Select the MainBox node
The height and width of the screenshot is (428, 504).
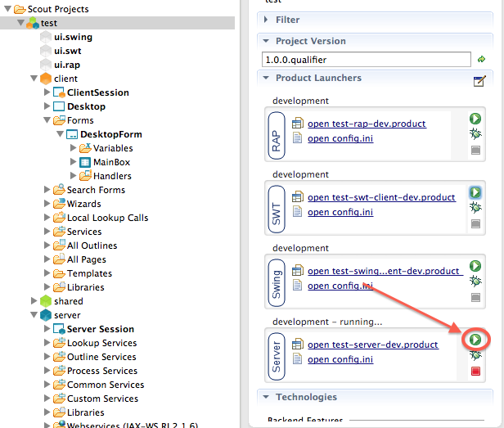[111, 162]
